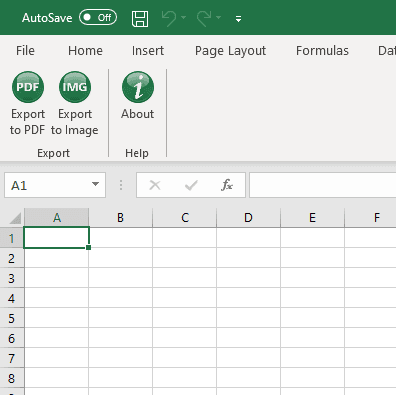Image resolution: width=396 pixels, height=395 pixels.
Task: Open the Page Layout tab
Action: tap(230, 51)
